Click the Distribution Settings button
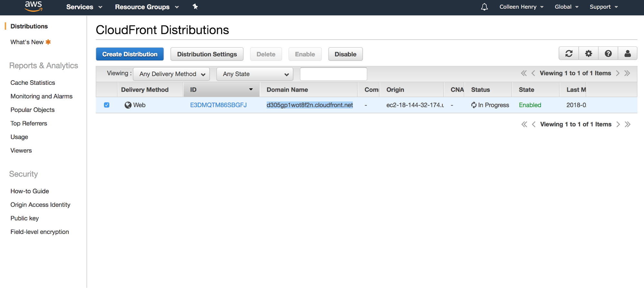 pyautogui.click(x=207, y=54)
